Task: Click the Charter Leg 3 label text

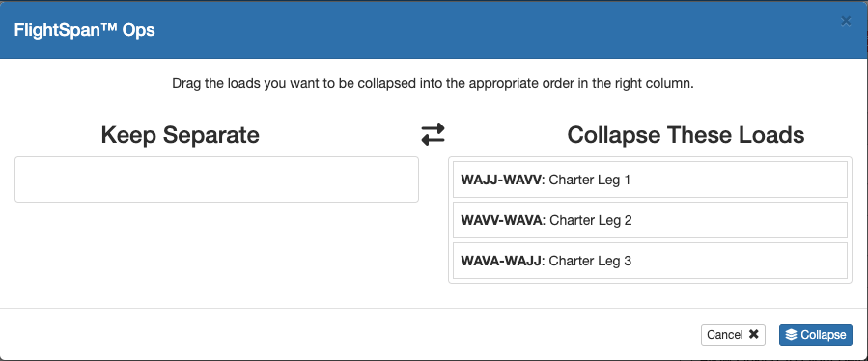Action: point(590,261)
